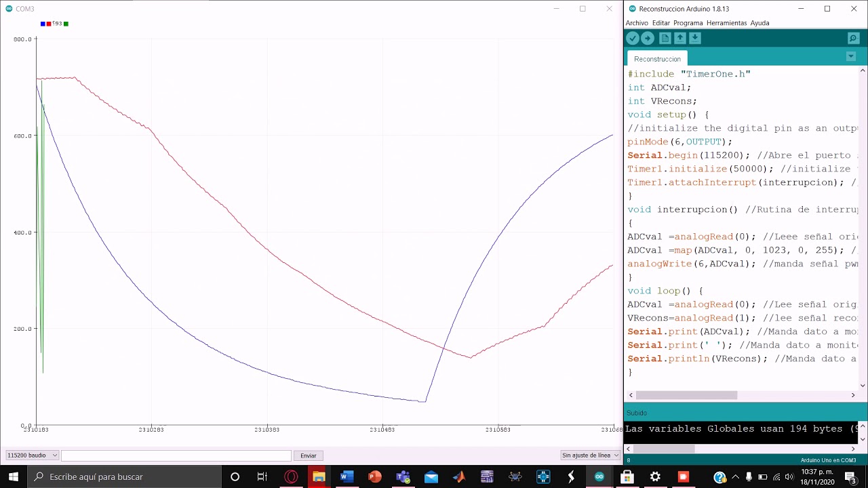Image resolution: width=868 pixels, height=488 pixels.
Task: Click the serial plotter text input field
Action: pos(176,455)
